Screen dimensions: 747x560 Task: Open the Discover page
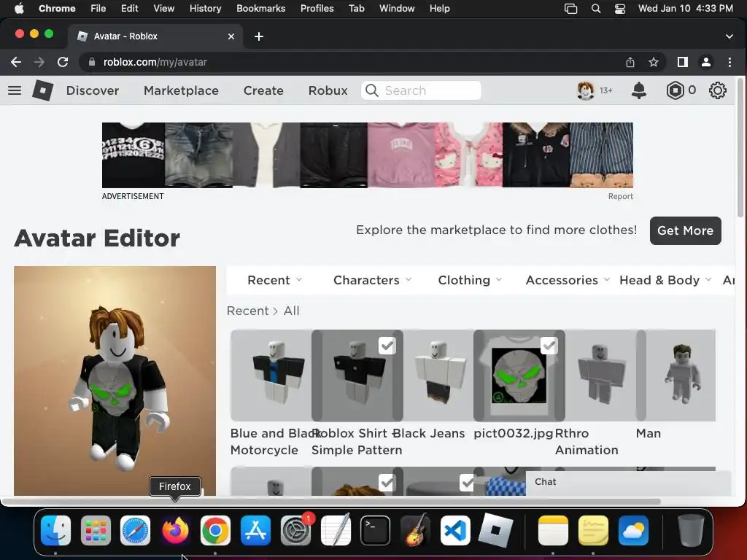coord(93,90)
